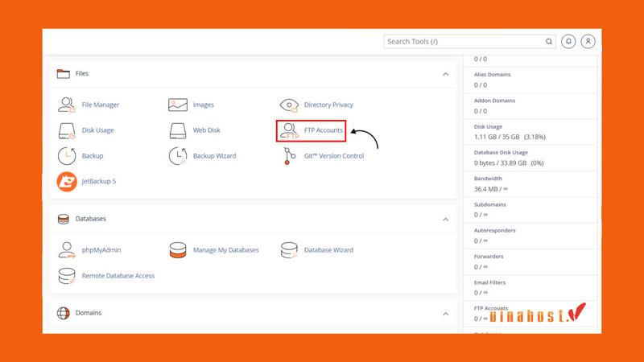The height and width of the screenshot is (362, 644).
Task: Open Git™ Version Control link
Action: pos(334,156)
